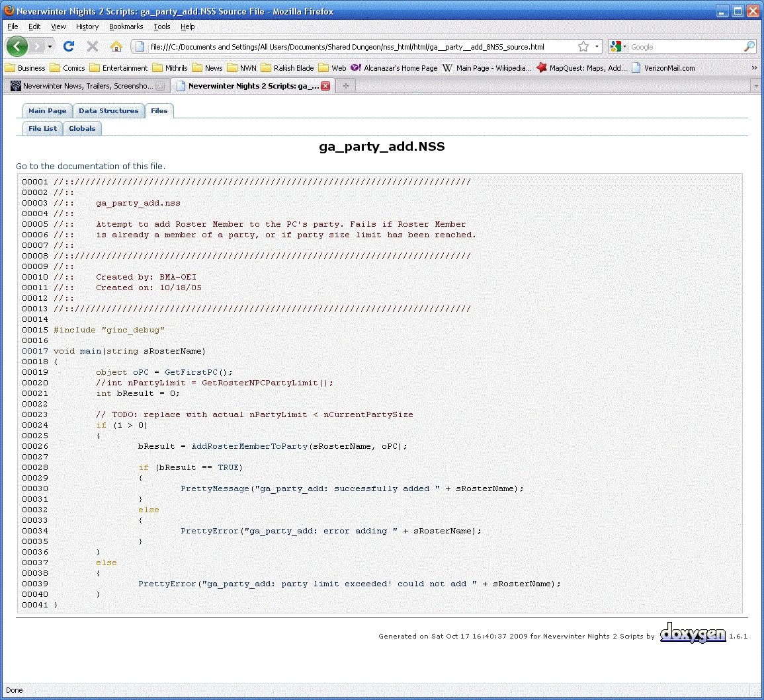Open the URL bar history dropdown

click(x=597, y=47)
